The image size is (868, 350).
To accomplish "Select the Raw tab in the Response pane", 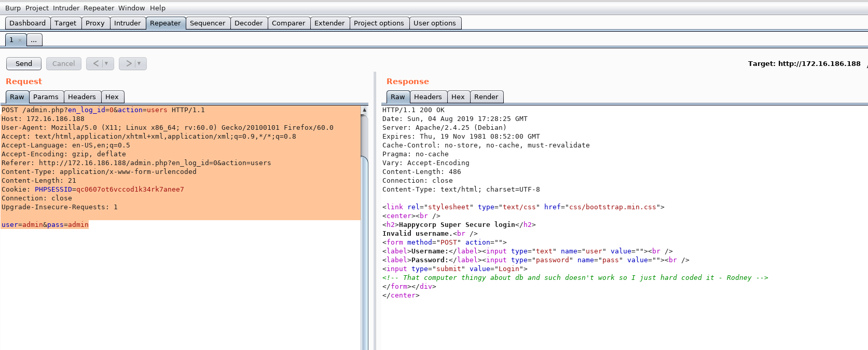I will coord(398,97).
